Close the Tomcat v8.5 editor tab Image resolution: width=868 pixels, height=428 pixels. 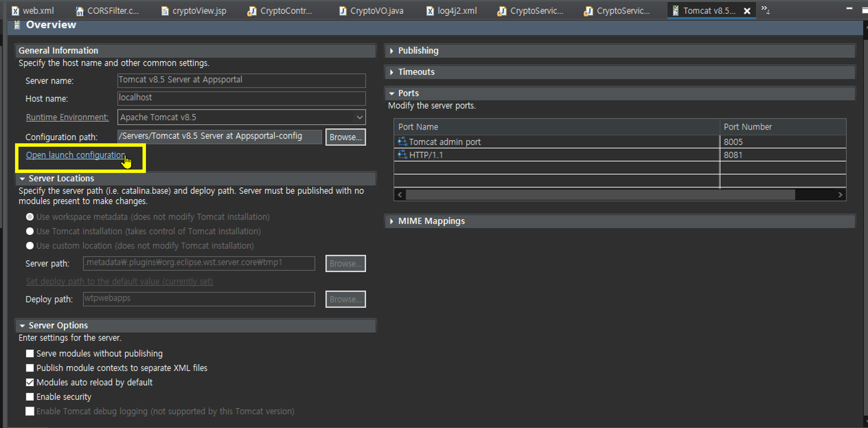[747, 11]
